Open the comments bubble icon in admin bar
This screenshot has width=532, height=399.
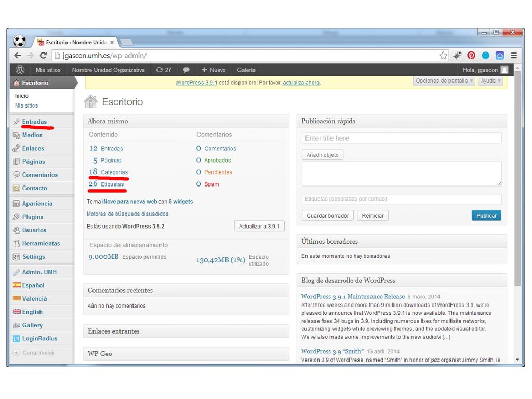point(186,70)
